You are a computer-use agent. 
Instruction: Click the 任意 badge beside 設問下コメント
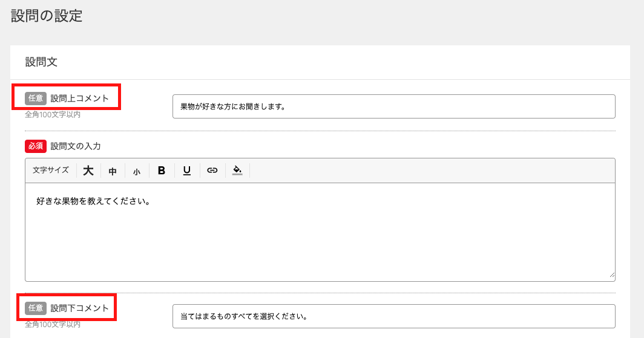36,308
